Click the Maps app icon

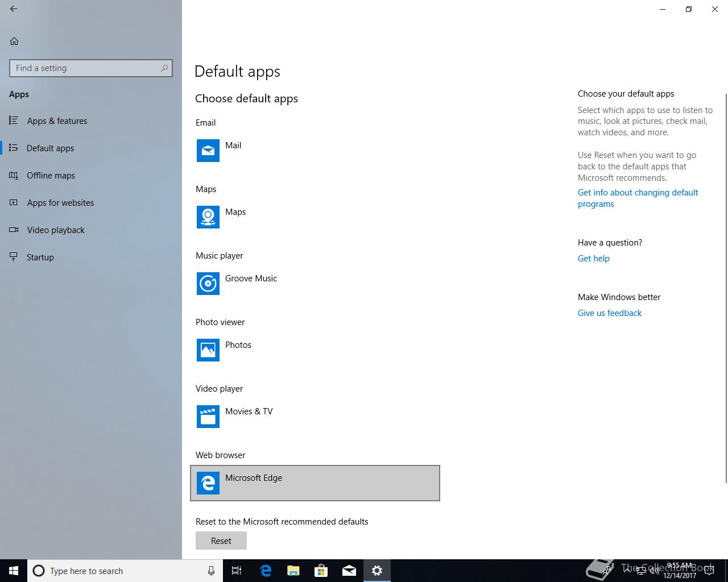coord(208,217)
